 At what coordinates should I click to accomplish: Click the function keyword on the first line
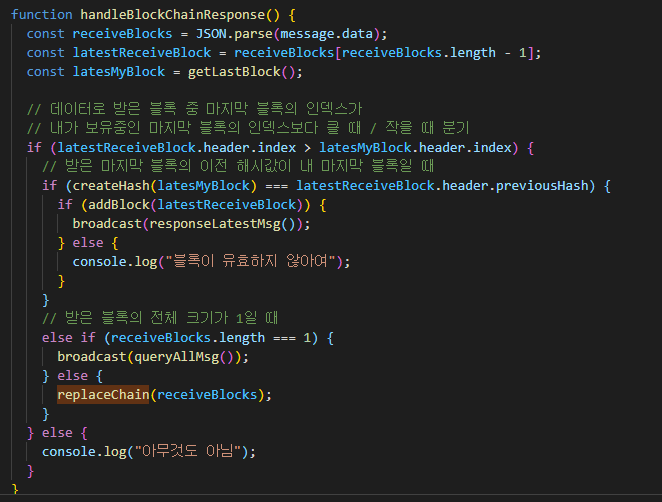click(x=42, y=15)
